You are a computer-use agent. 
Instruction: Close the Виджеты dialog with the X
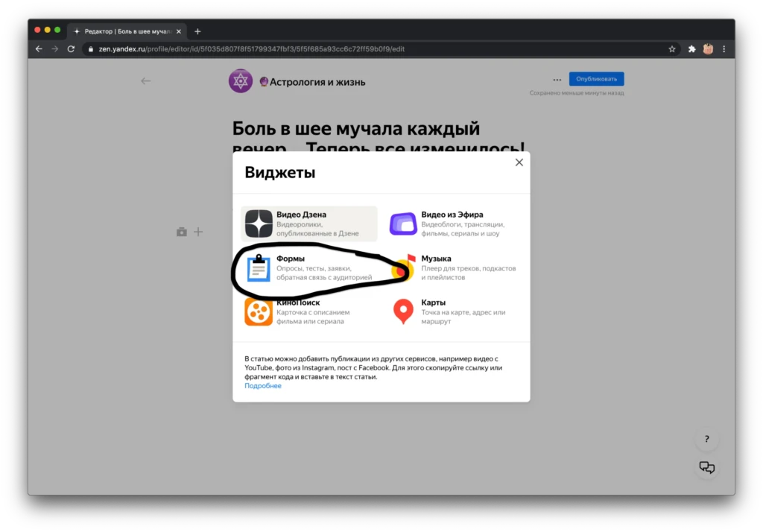(519, 162)
